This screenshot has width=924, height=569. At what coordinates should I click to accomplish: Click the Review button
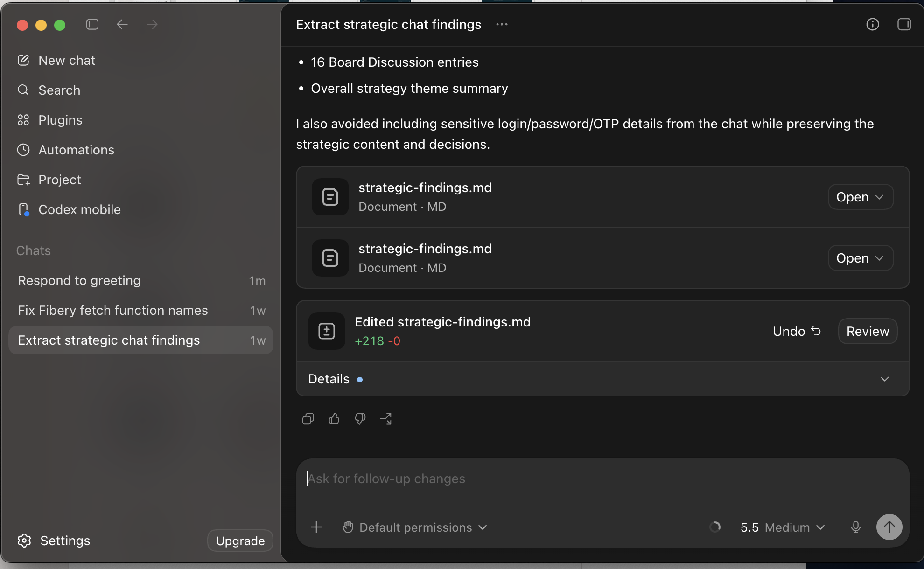(868, 331)
